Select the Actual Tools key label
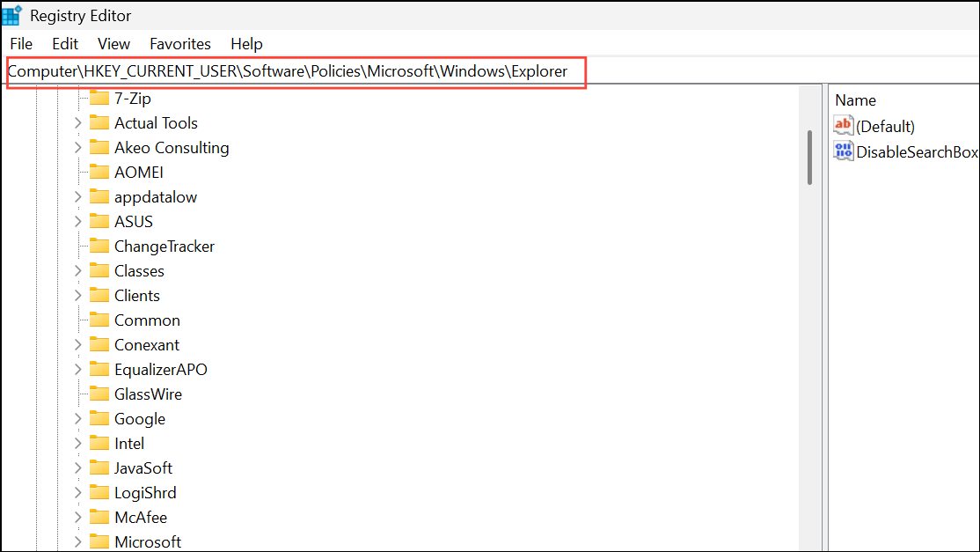 point(156,123)
